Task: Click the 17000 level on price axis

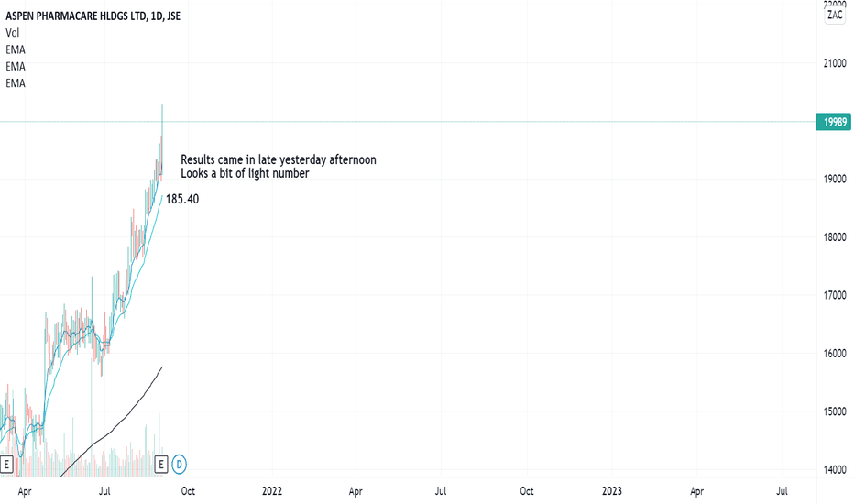Action: (835, 295)
